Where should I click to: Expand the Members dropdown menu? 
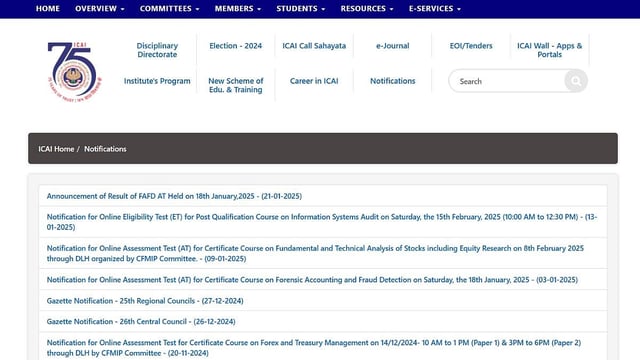point(238,9)
